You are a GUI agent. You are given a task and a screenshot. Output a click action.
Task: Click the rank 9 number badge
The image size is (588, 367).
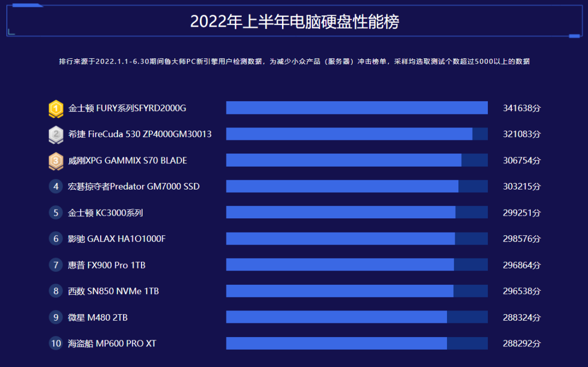[56, 317]
